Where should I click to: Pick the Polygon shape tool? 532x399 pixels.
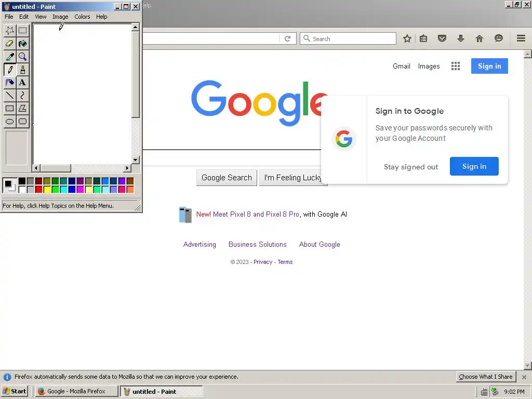pos(23,109)
